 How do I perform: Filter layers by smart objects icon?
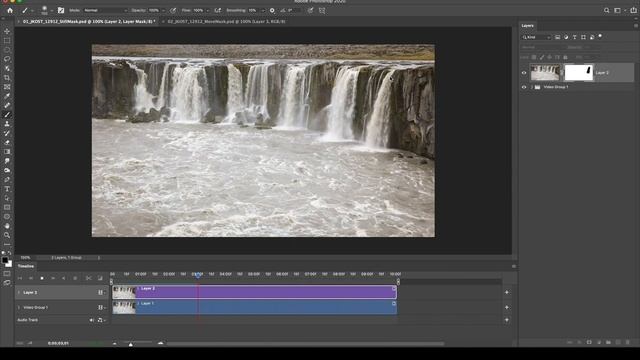coord(592,37)
